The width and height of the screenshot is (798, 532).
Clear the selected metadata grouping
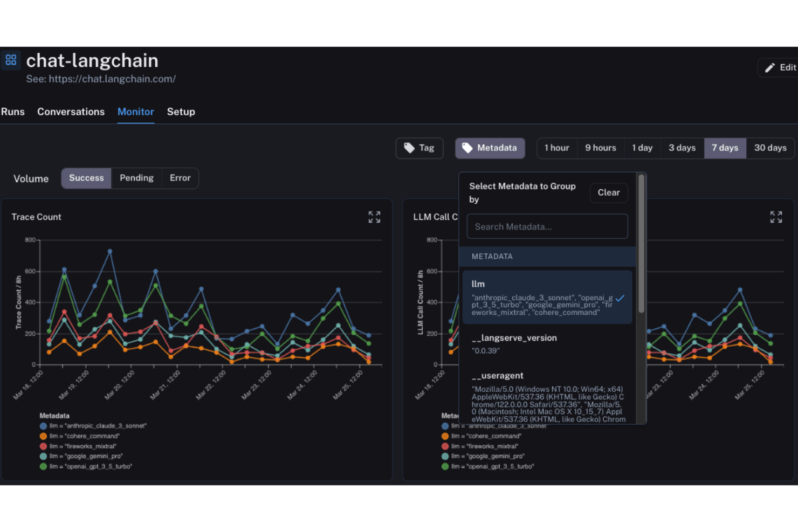[x=609, y=192]
